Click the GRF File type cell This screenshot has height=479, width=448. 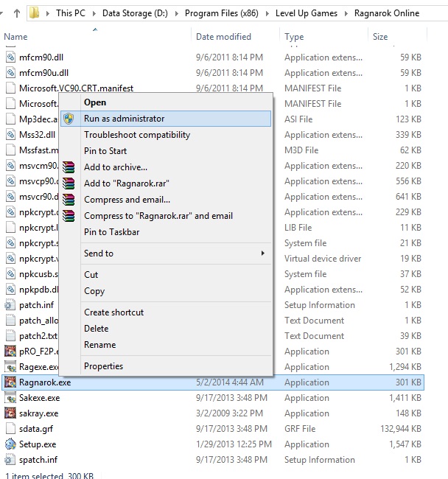(300, 429)
